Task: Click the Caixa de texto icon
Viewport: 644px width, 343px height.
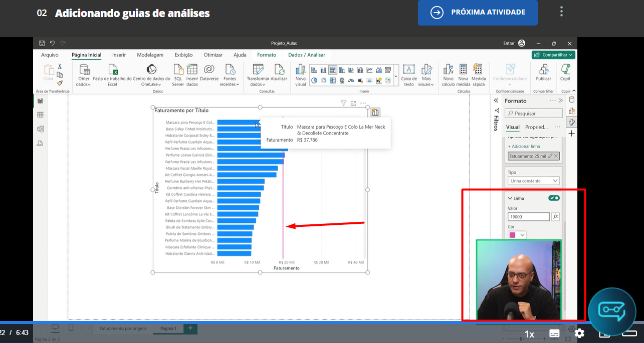Action: pos(409,70)
